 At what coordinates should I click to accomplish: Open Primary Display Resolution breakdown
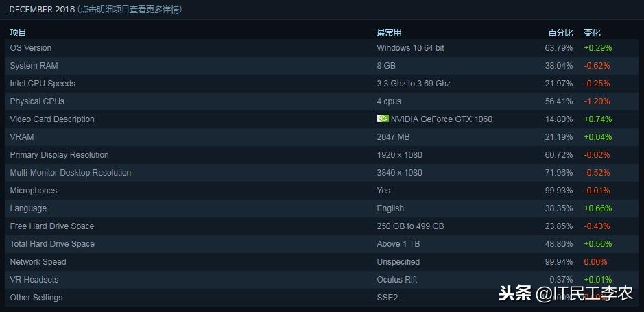[59, 155]
